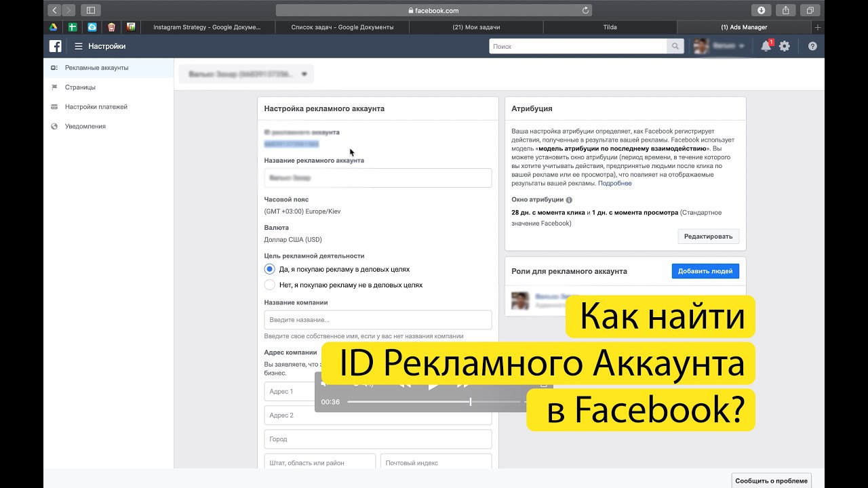Open the popcorn icon pinned tab
The height and width of the screenshot is (488, 868).
tap(111, 27)
